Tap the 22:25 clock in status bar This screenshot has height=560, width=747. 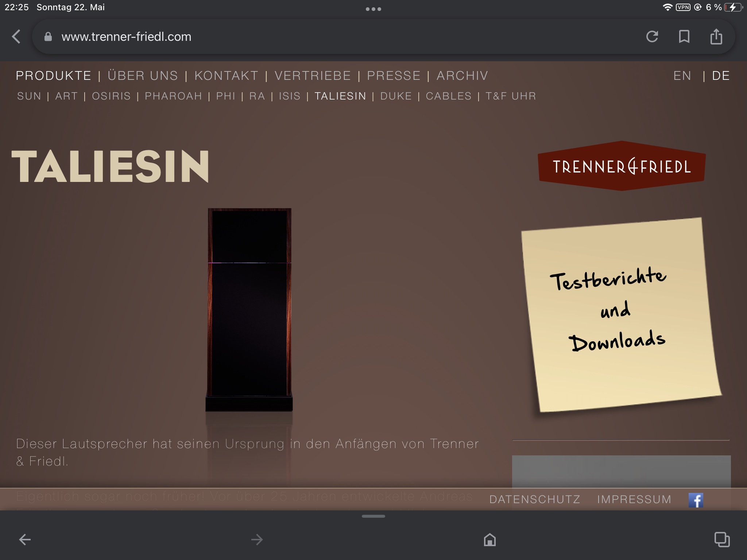point(16,7)
